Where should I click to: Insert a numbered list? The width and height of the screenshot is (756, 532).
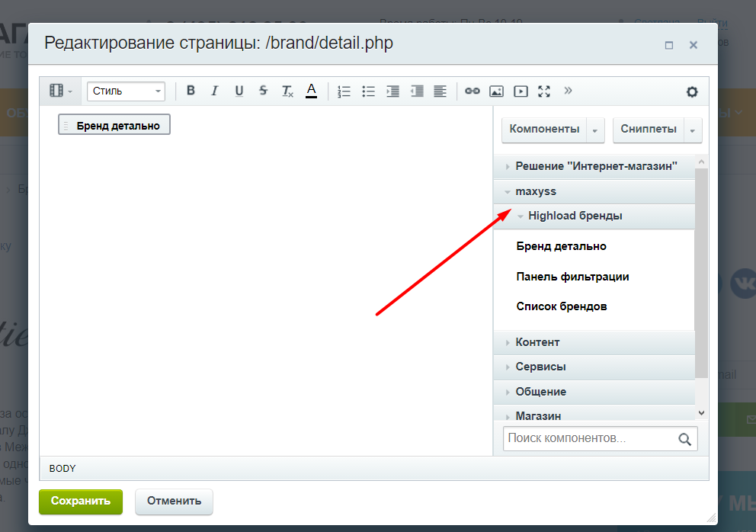point(344,91)
